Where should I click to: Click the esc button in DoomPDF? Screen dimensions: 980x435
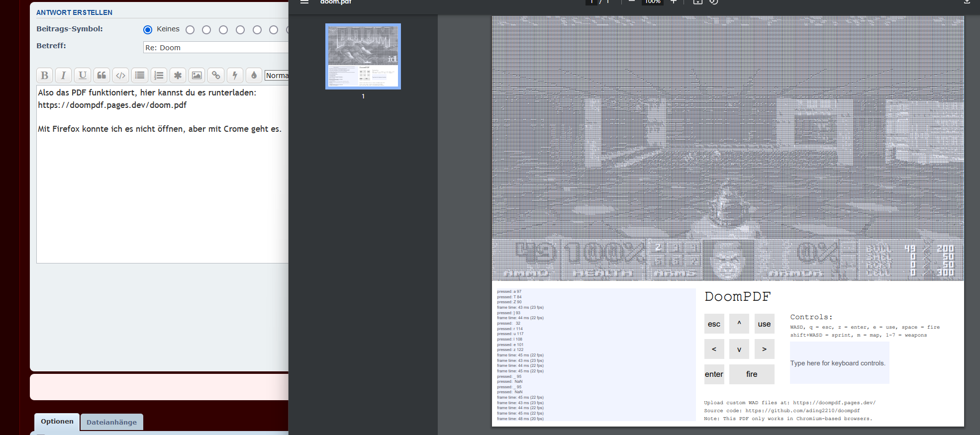(714, 324)
